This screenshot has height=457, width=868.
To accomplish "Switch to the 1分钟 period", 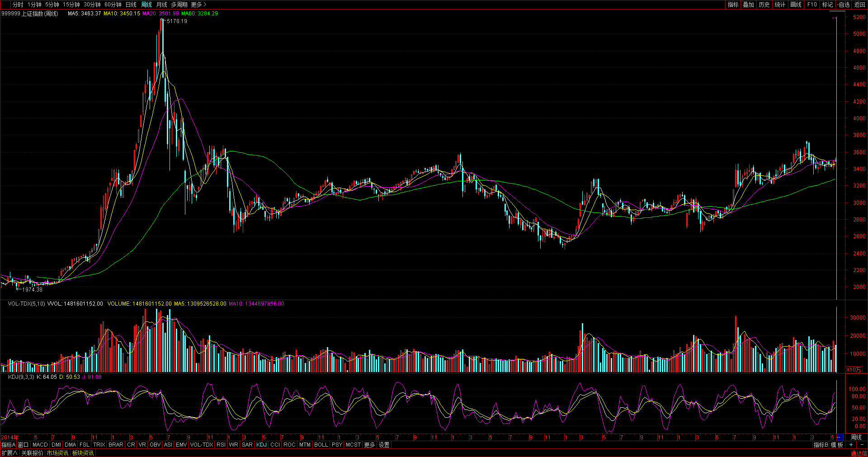I will click(34, 5).
